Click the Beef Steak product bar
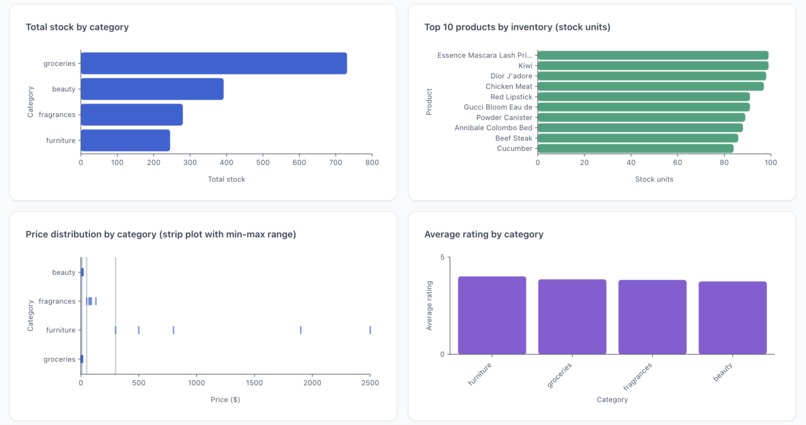 (x=638, y=138)
